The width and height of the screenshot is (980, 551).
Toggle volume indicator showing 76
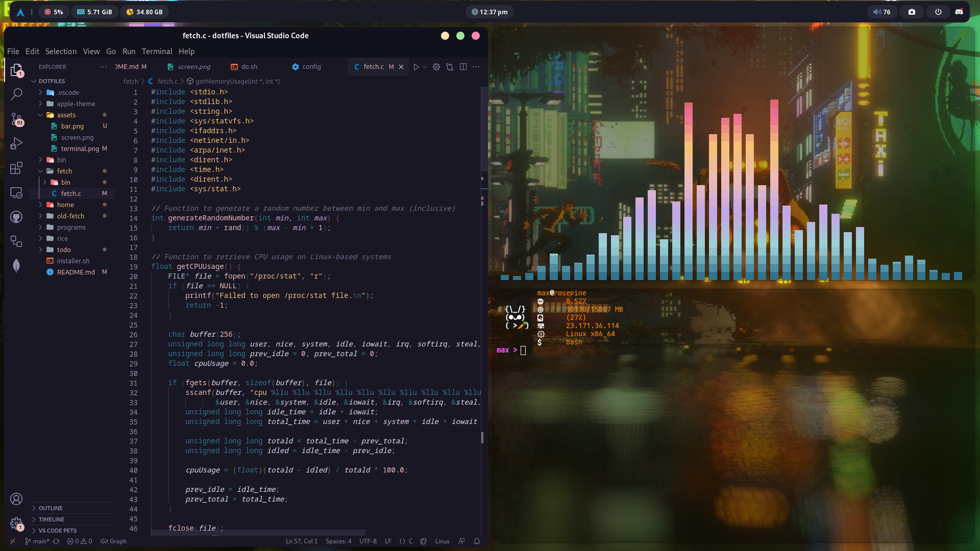point(881,12)
